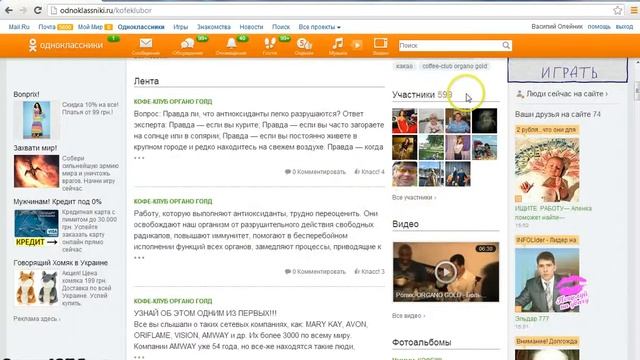Click the 'coffee-club organo gold' tag
This screenshot has height=360, width=640.
(x=455, y=66)
